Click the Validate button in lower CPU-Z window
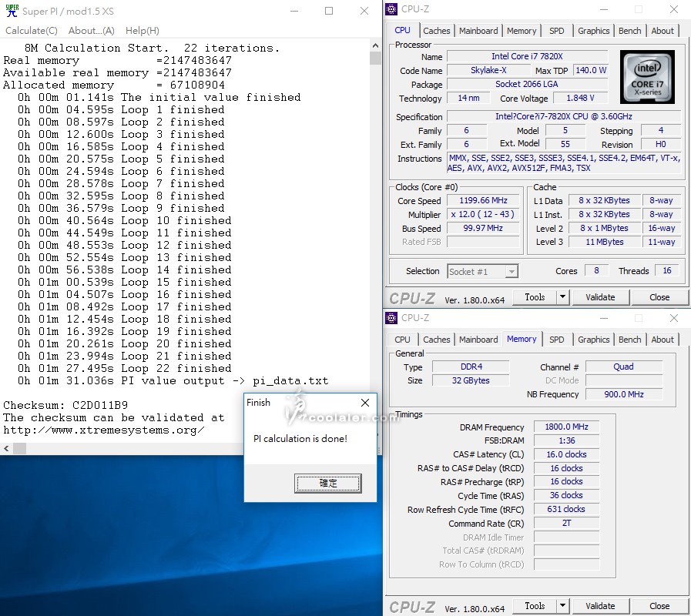 [600, 606]
